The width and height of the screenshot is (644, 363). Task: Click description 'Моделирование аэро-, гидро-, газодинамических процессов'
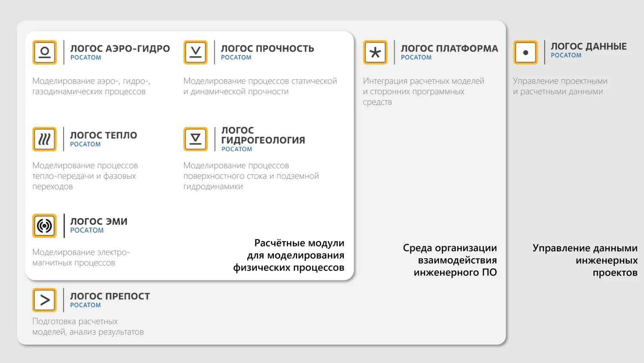point(91,86)
